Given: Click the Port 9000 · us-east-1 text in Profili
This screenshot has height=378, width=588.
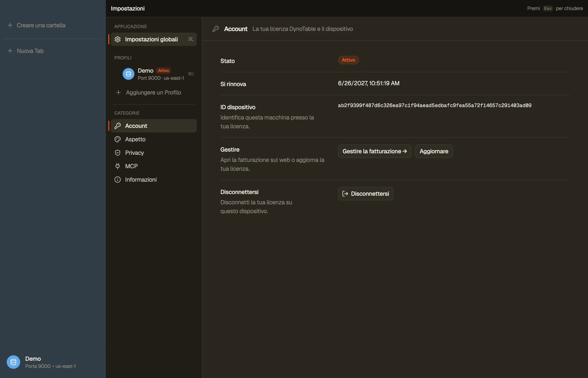Looking at the screenshot, I should (x=161, y=78).
